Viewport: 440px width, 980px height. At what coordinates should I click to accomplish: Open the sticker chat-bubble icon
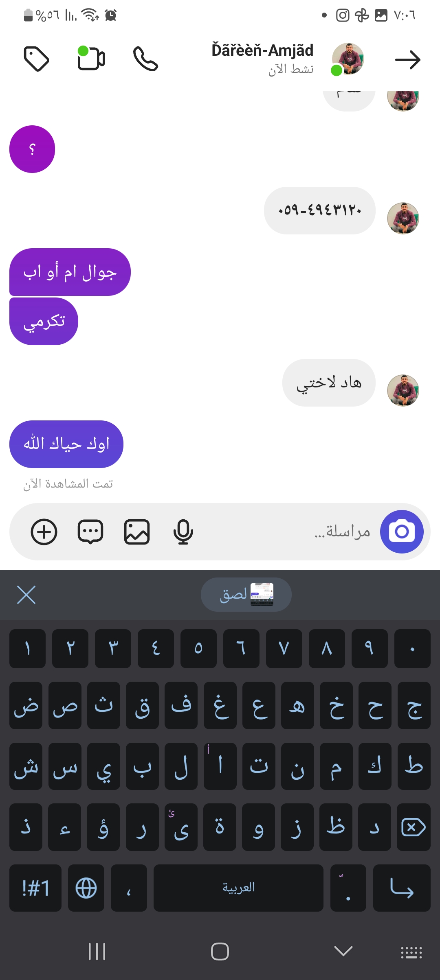pyautogui.click(x=90, y=532)
